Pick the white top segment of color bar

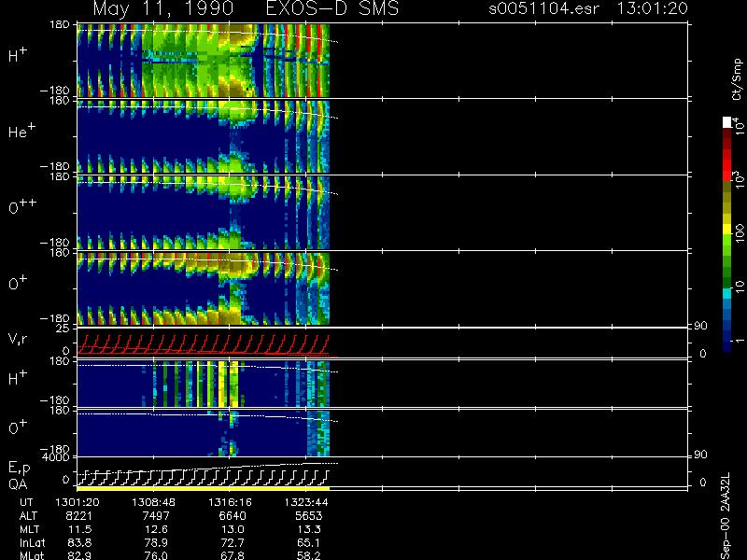(x=727, y=122)
